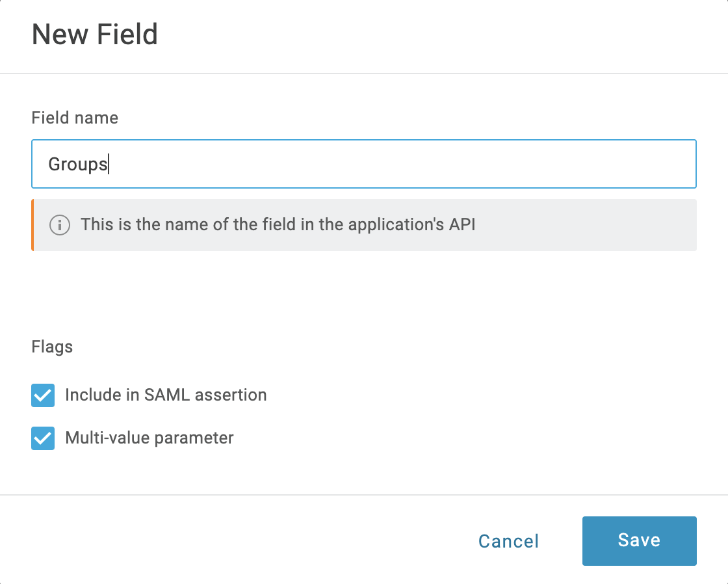Click the info icon in the hint banner
This screenshot has height=584, width=728.
(60, 225)
